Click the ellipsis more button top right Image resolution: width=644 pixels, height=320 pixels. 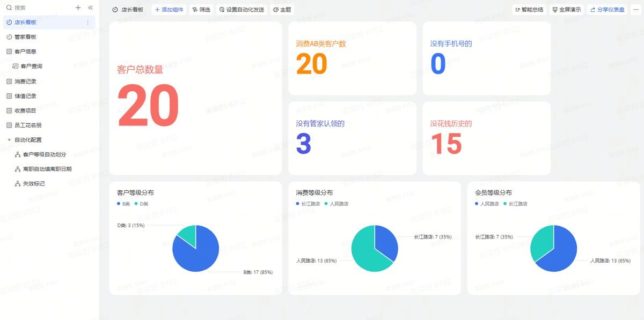[636, 10]
